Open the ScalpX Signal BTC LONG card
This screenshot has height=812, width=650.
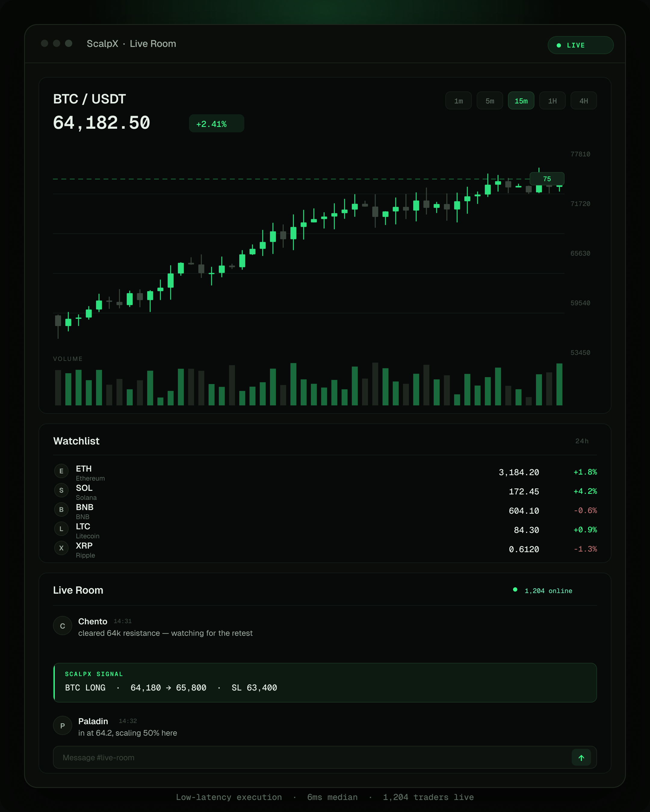tap(325, 682)
